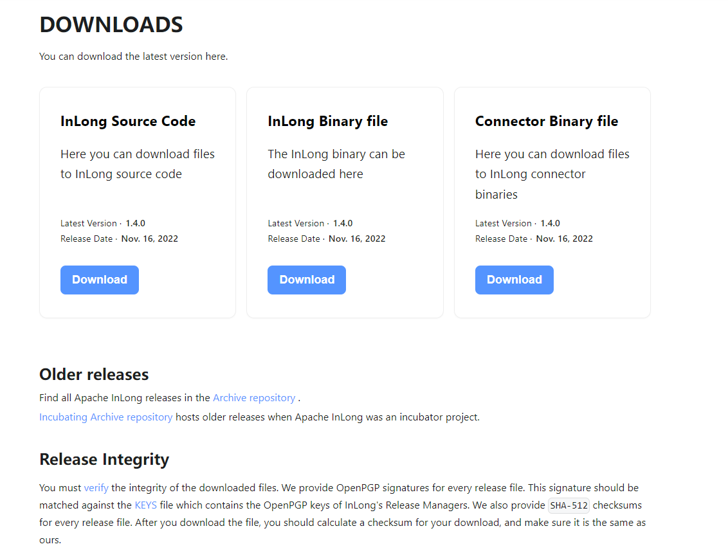728x560 pixels.
Task: Click "The InLong binary can be downloaded here"
Action: (336, 164)
